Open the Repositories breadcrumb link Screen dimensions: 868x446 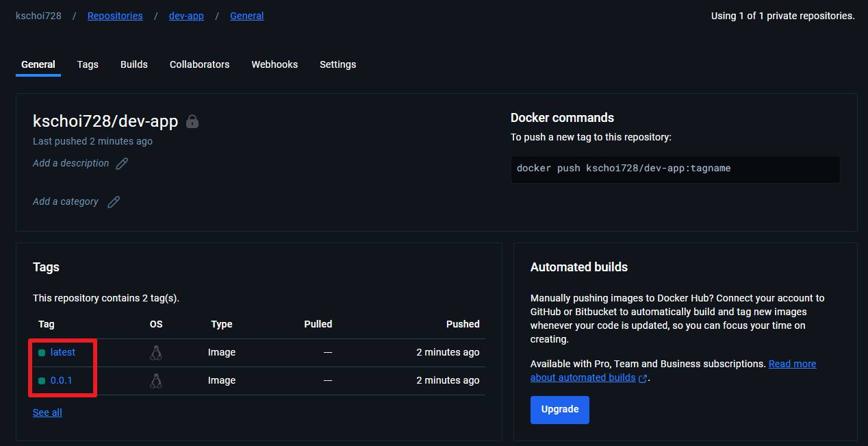click(115, 16)
